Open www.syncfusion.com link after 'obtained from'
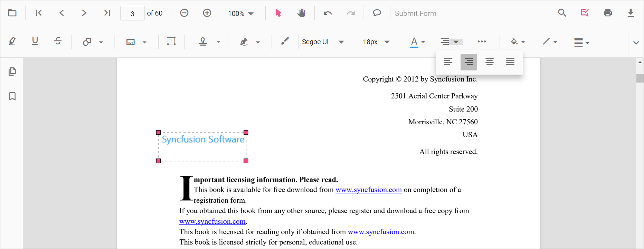Image resolution: width=644 pixels, height=249 pixels. pyautogui.click(x=381, y=232)
